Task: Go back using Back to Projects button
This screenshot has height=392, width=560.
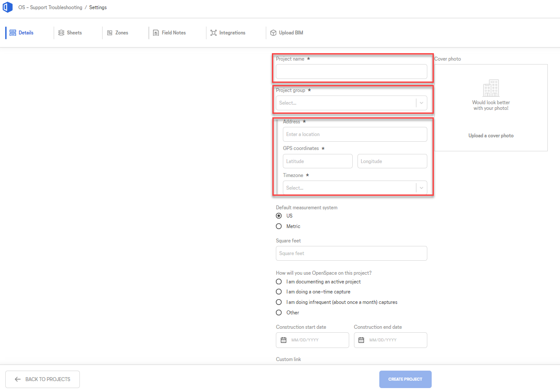Action: (x=42, y=379)
